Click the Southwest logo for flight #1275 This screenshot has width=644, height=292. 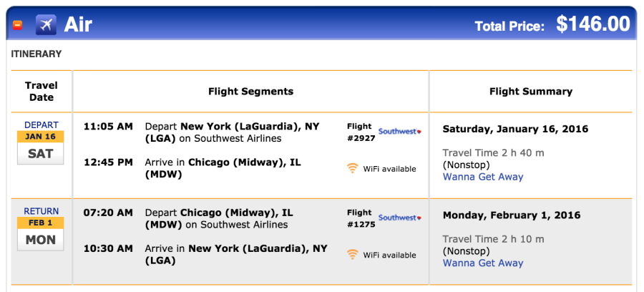(400, 218)
